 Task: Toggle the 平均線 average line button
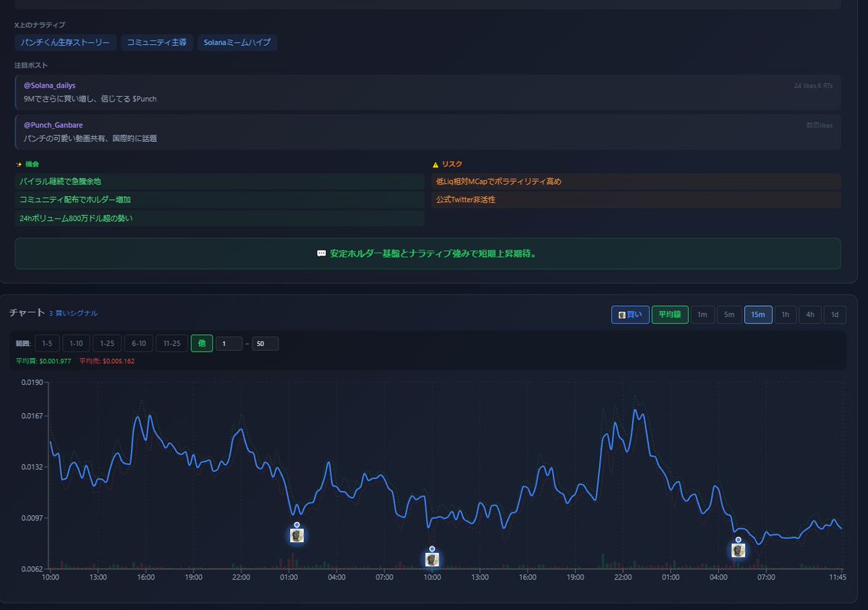pos(669,315)
